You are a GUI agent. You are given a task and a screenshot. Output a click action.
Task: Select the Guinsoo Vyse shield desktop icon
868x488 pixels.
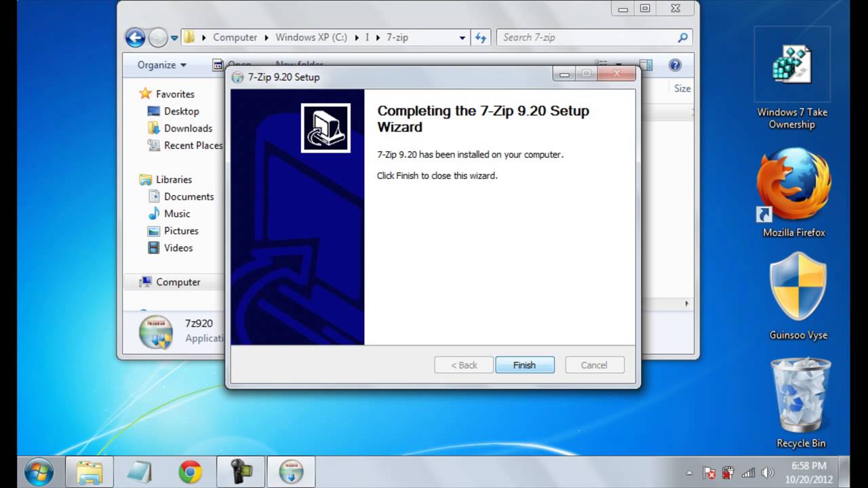798,296
